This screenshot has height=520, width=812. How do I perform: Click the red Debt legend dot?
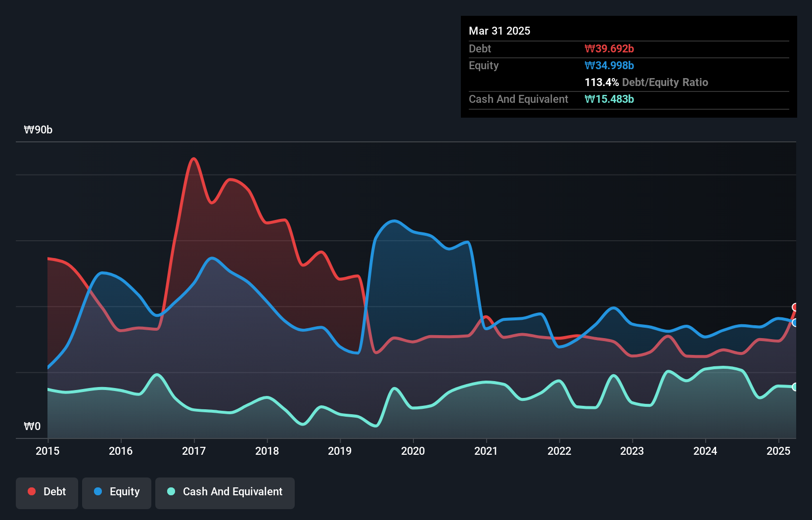click(32, 491)
